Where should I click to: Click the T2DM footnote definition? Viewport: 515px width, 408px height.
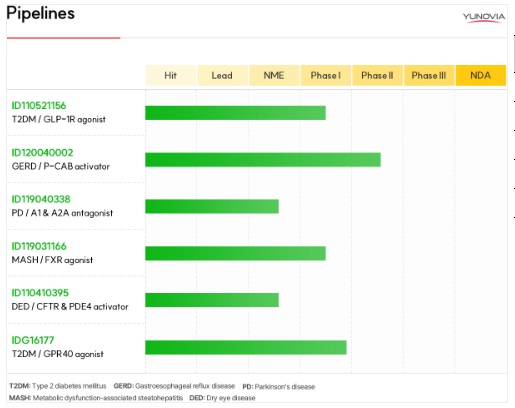[58, 386]
